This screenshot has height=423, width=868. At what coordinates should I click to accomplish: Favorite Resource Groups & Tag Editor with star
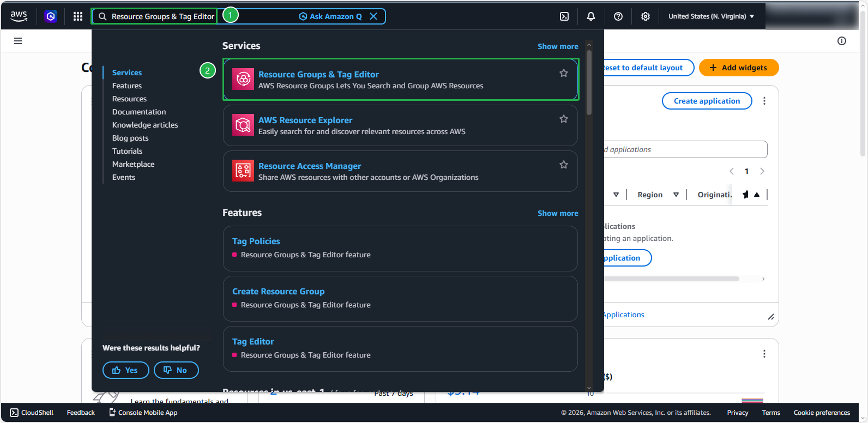click(x=564, y=73)
